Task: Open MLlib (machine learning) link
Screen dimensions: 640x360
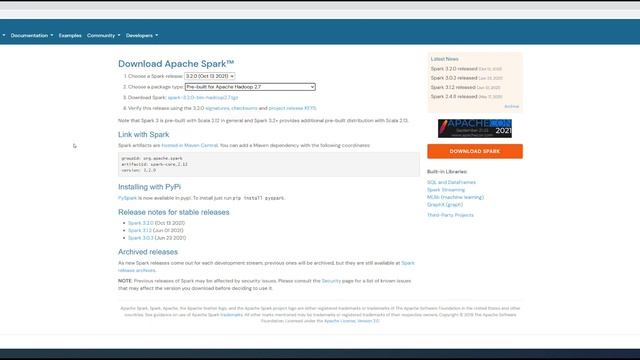Action: [x=455, y=197]
